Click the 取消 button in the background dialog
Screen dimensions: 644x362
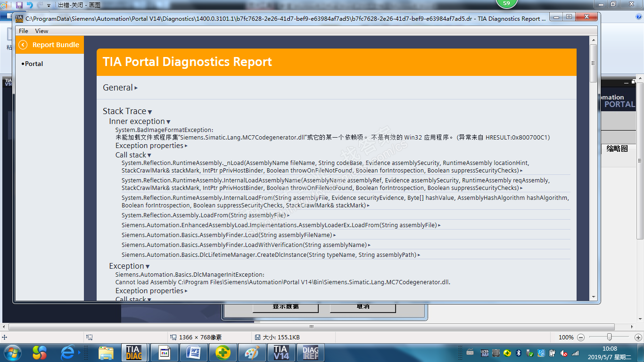363,306
